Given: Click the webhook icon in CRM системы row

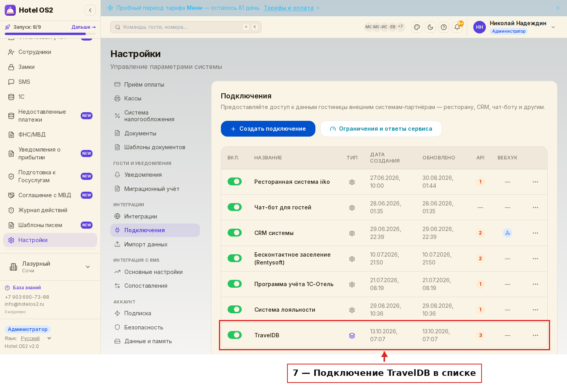Looking at the screenshot, I should (x=508, y=233).
